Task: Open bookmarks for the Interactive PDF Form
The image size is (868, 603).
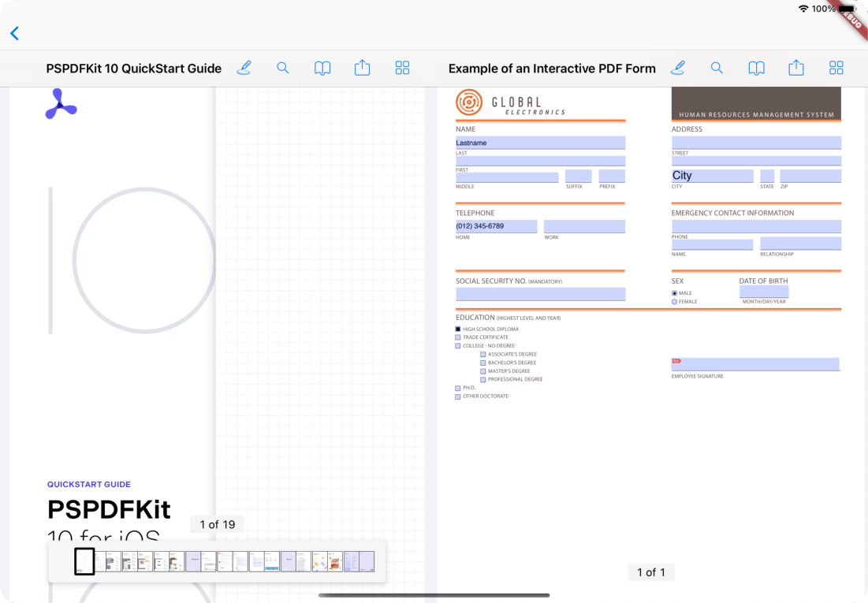Action: click(756, 68)
